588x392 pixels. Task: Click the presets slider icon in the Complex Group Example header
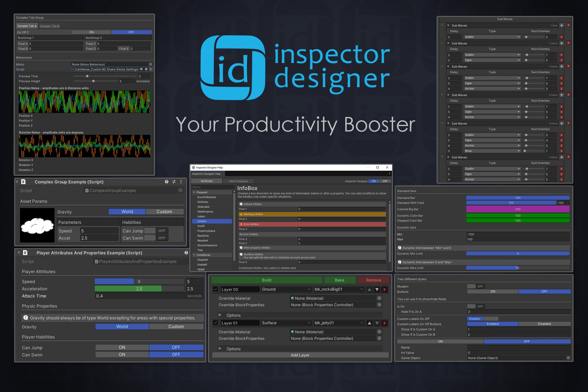click(x=174, y=182)
